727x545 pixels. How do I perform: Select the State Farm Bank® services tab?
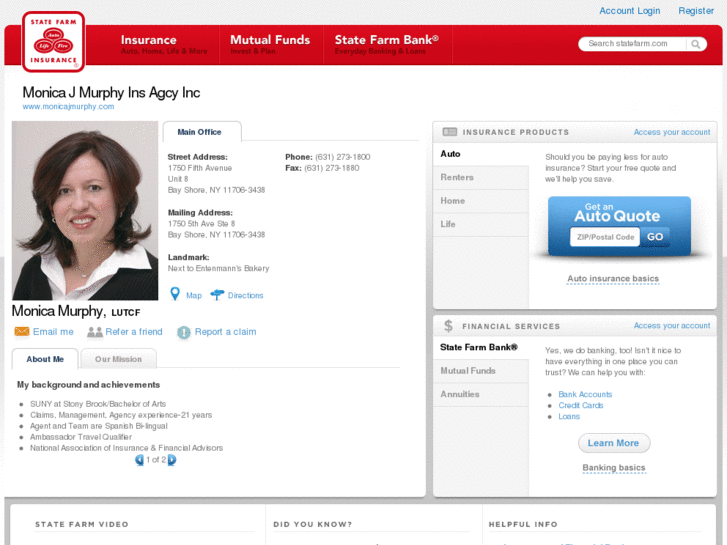pyautogui.click(x=481, y=347)
